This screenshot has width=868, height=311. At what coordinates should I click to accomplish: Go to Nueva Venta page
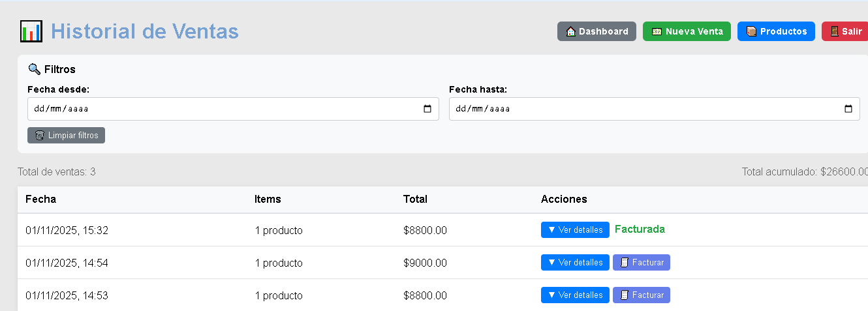click(x=687, y=31)
